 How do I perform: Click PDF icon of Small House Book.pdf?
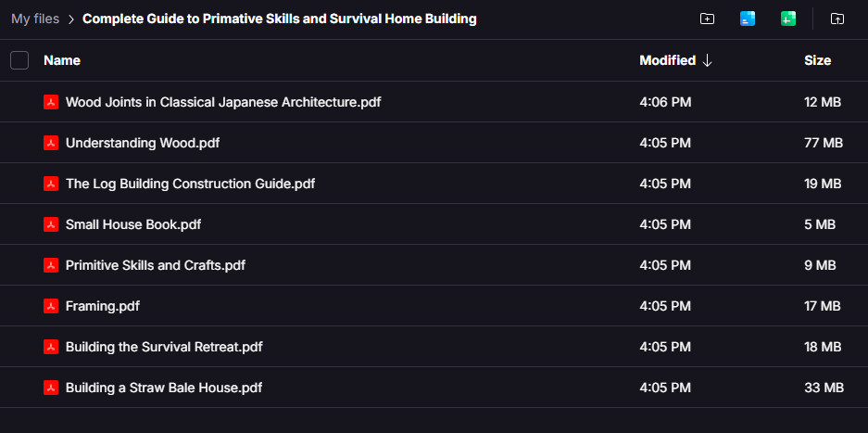coord(51,224)
